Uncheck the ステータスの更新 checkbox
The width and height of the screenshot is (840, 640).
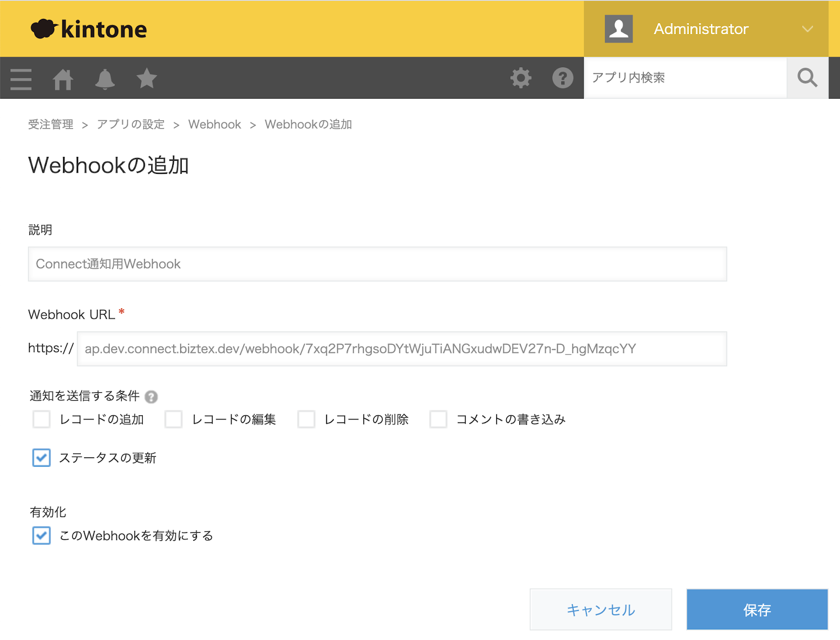click(x=41, y=458)
